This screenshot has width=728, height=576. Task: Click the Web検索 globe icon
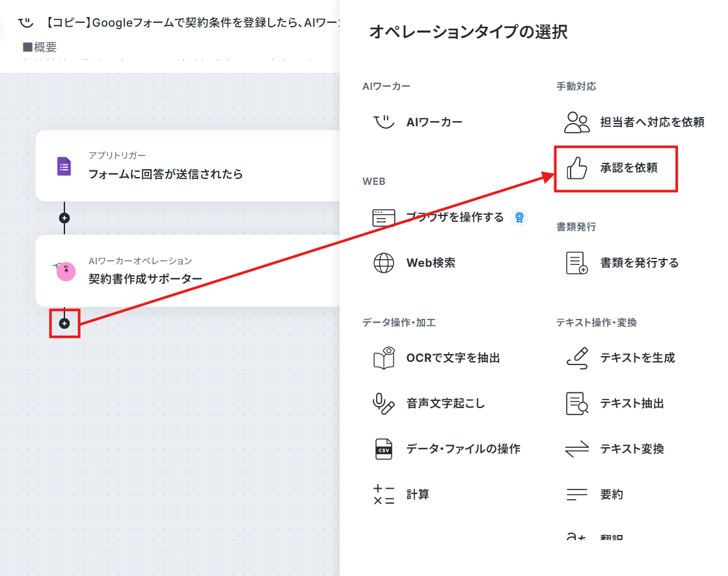point(384,263)
